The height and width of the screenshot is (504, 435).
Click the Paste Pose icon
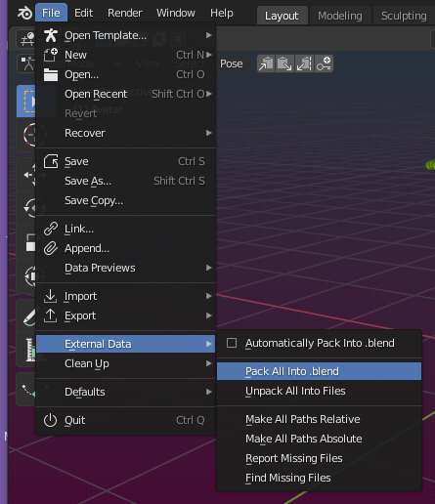point(285,63)
